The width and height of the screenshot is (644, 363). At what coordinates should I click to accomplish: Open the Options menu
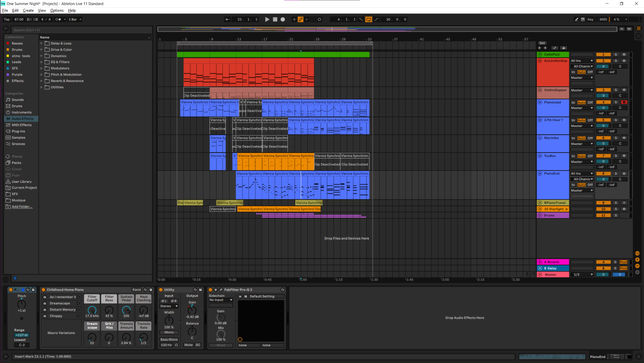[57, 10]
